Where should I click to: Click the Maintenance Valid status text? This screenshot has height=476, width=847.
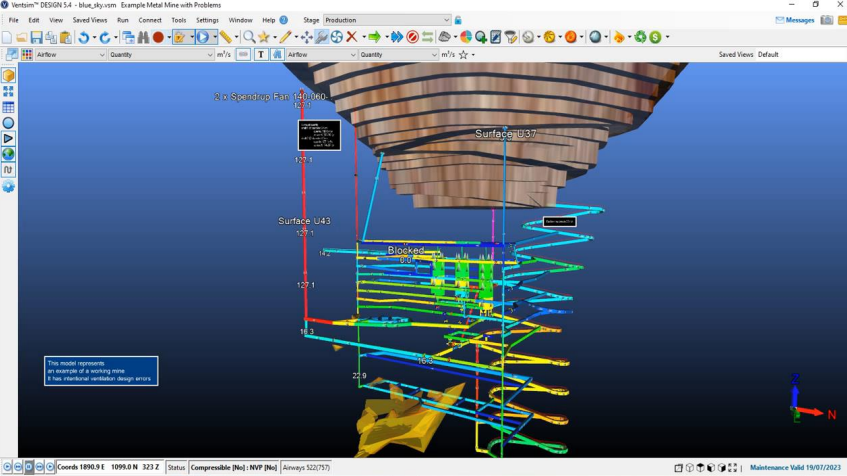click(x=797, y=467)
